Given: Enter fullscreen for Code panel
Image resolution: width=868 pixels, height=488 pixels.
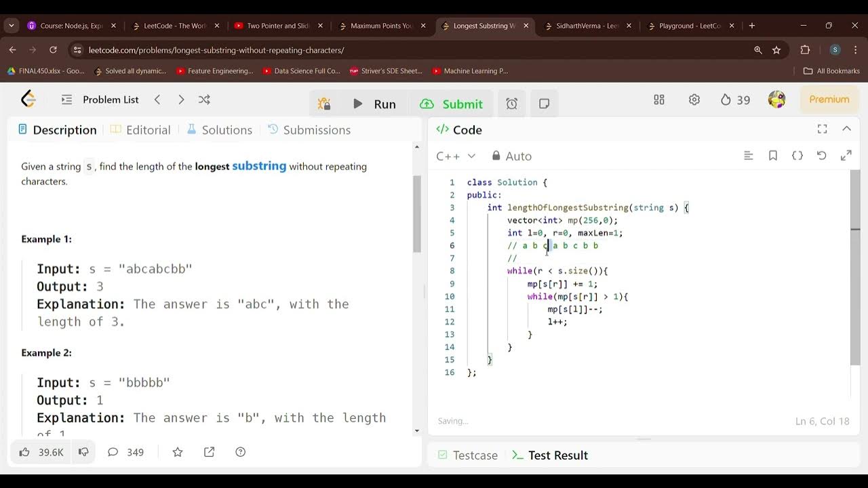Looking at the screenshot, I should (823, 129).
